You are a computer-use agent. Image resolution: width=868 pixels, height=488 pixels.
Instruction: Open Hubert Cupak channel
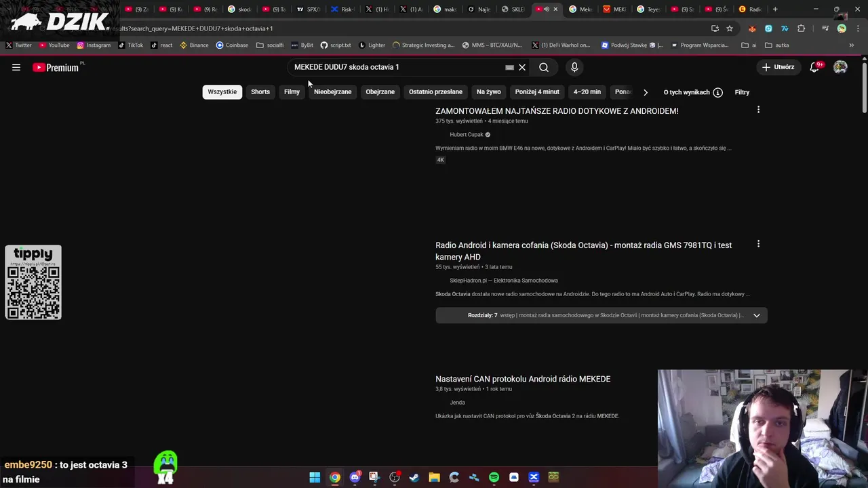(x=467, y=134)
